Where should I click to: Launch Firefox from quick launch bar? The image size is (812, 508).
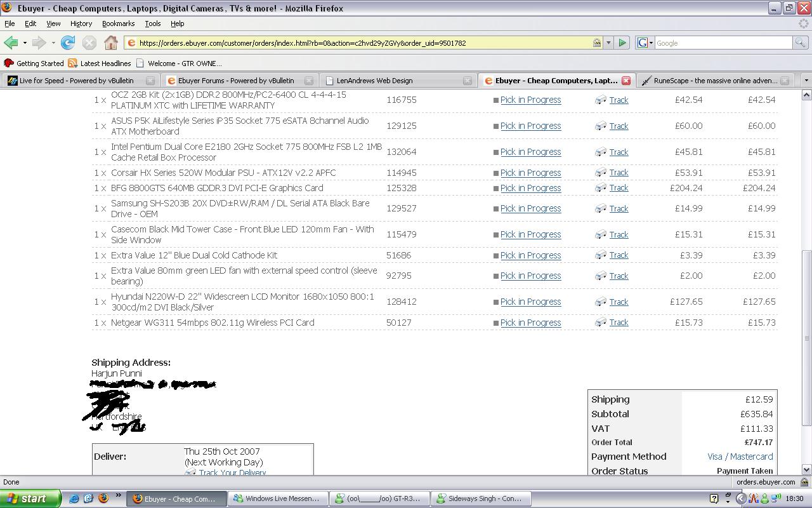103,498
